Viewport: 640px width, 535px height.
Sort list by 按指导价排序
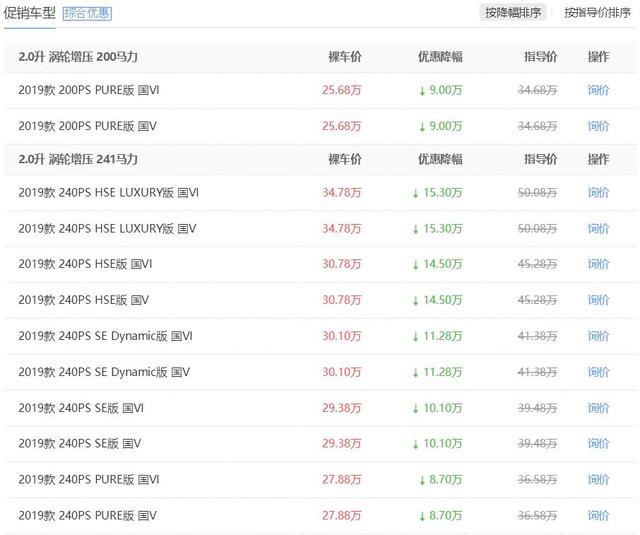(597, 13)
